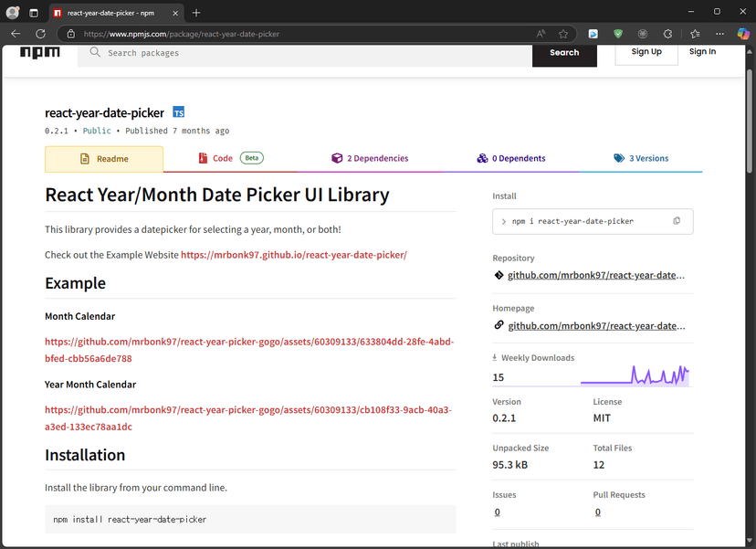Click the search magnifier icon
Viewport: 756px width, 549px height.
point(95,52)
